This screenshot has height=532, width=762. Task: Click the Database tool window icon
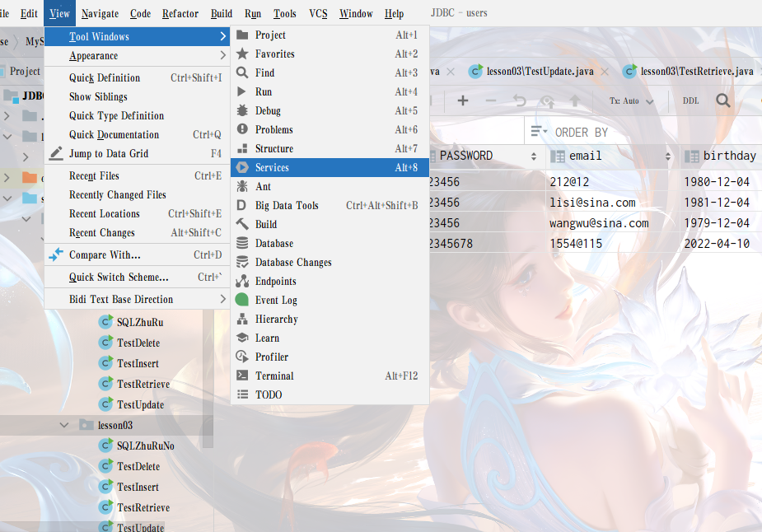[x=242, y=244]
